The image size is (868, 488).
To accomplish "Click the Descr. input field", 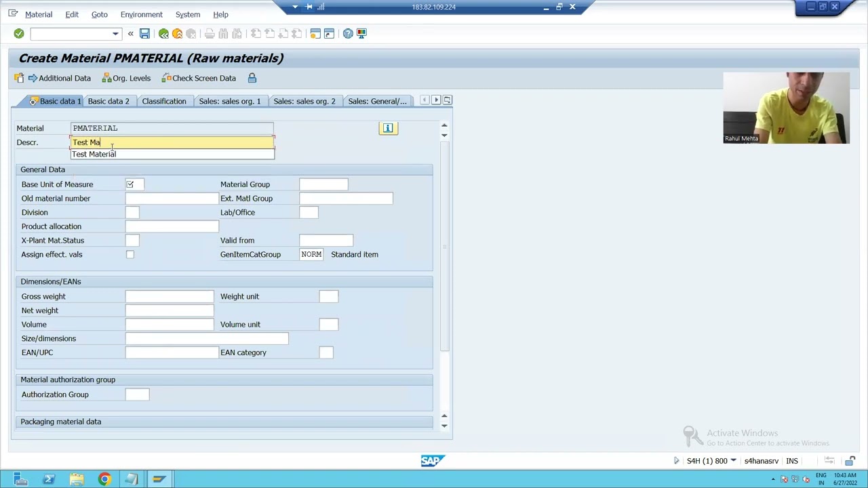I will click(172, 142).
